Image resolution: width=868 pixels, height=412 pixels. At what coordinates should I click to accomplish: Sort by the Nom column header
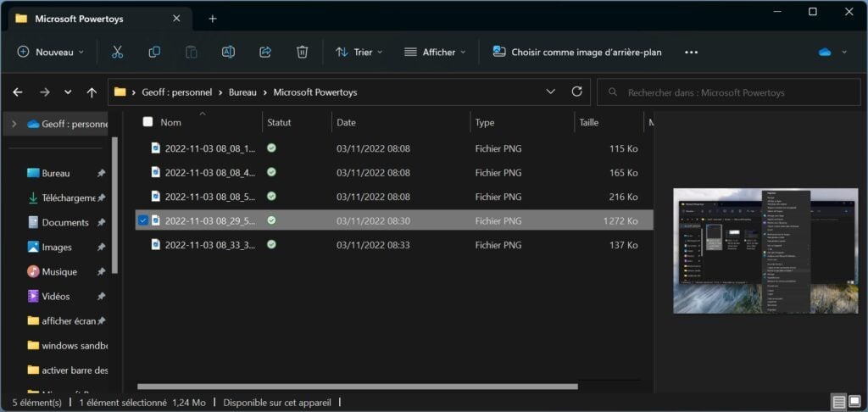point(170,122)
